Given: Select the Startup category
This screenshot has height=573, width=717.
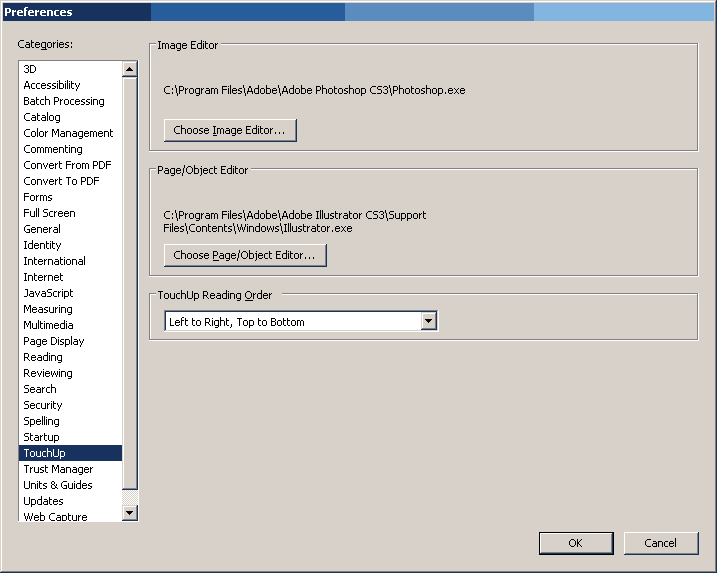Looking at the screenshot, I should click(x=70, y=437).
